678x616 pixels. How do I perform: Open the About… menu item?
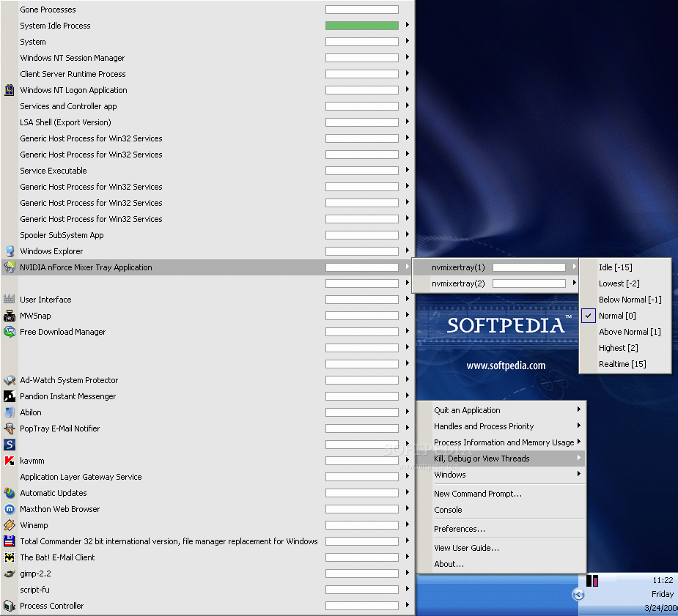tap(501, 564)
